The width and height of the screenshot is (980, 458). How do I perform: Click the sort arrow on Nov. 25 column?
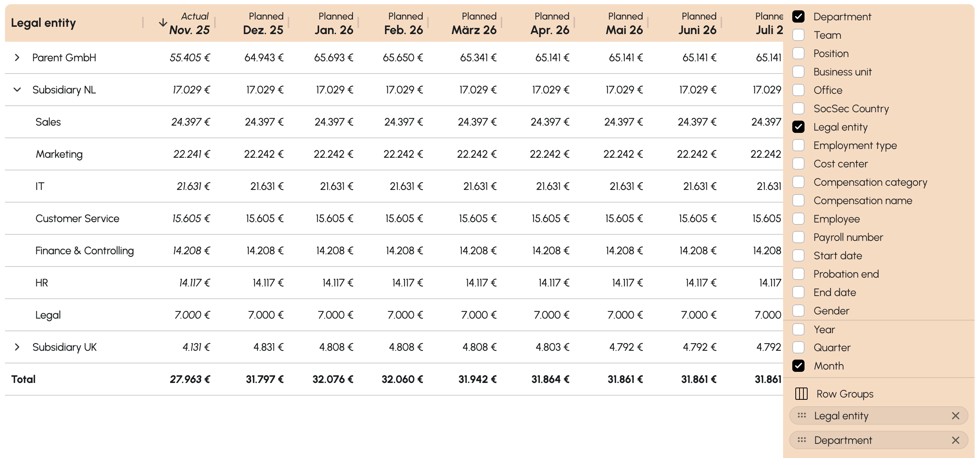pos(163,23)
